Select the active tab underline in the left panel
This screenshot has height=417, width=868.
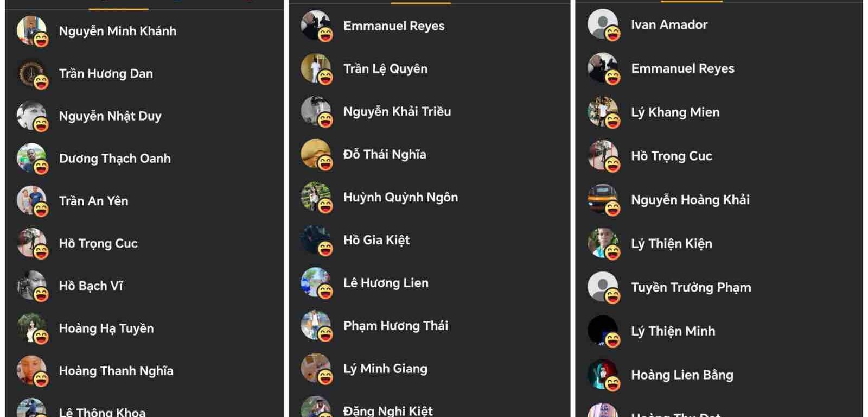pyautogui.click(x=118, y=9)
